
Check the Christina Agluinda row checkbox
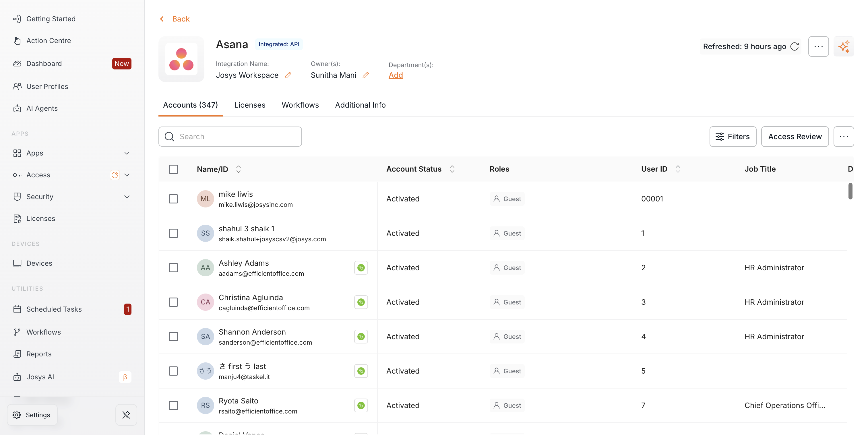(x=173, y=302)
